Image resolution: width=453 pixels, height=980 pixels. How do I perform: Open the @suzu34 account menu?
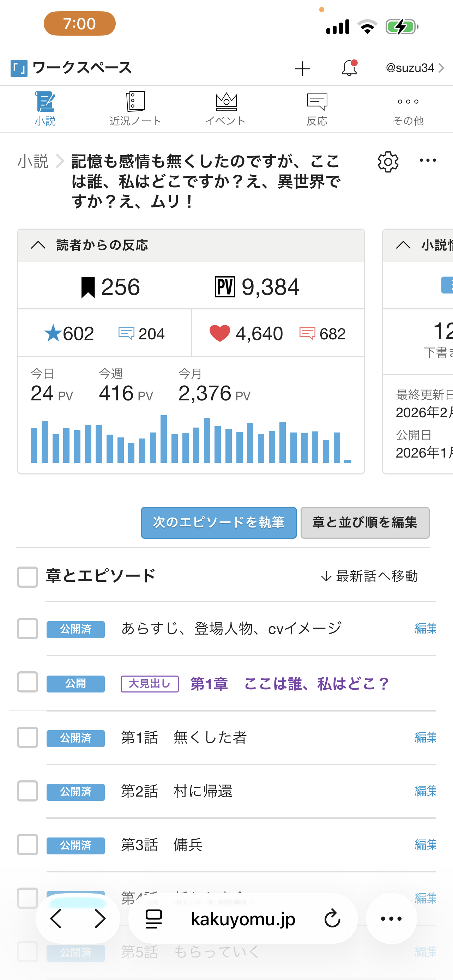coord(415,68)
